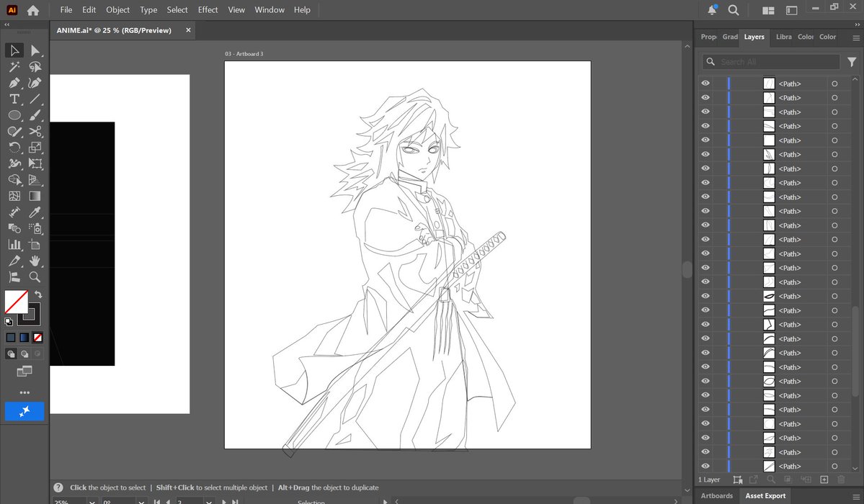864x504 pixels.
Task: Switch to the Artboards tab
Action: [x=716, y=496]
